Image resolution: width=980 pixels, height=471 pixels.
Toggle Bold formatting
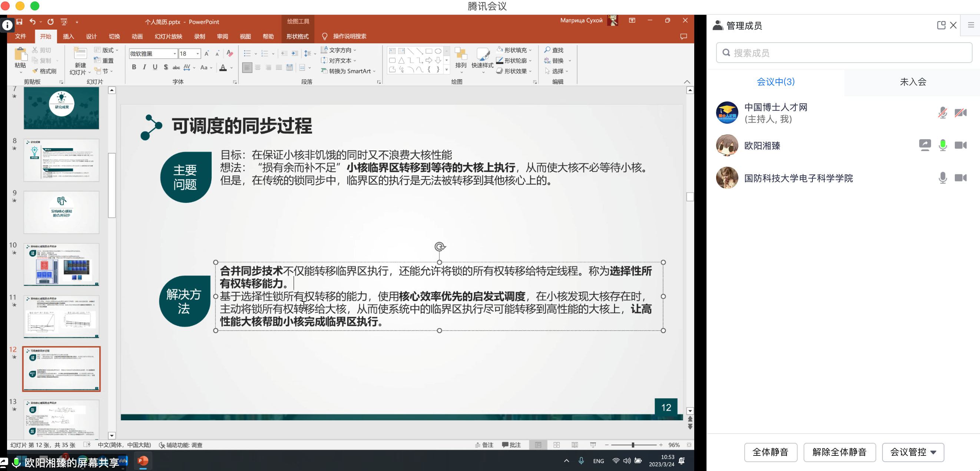tap(134, 67)
